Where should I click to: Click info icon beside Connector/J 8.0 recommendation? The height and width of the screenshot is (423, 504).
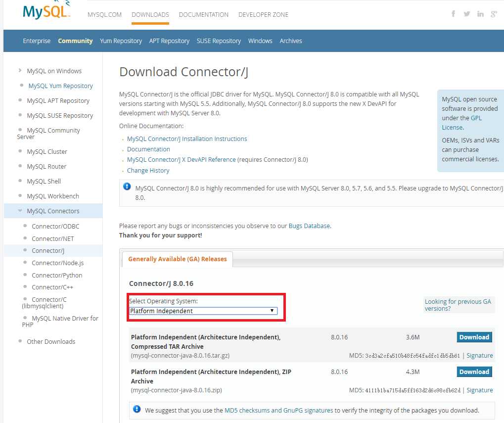[x=127, y=186]
